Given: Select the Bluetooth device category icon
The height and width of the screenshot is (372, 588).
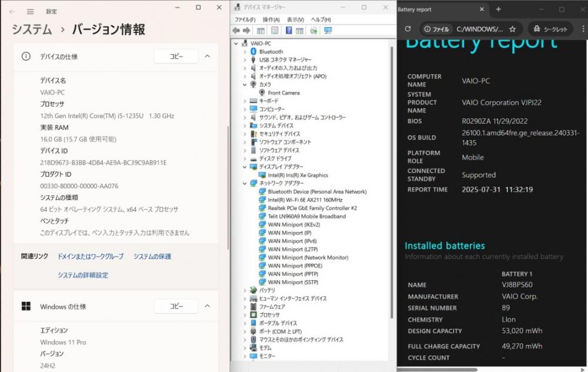Looking at the screenshot, I should pyautogui.click(x=253, y=51).
